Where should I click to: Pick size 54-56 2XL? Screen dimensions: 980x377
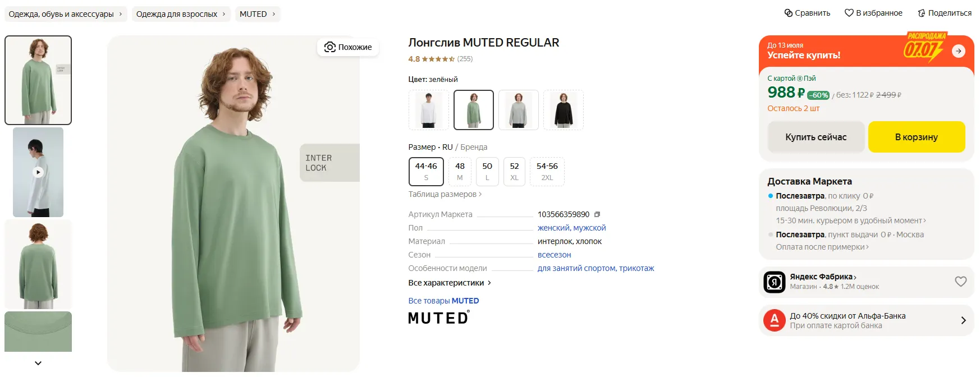coord(547,171)
